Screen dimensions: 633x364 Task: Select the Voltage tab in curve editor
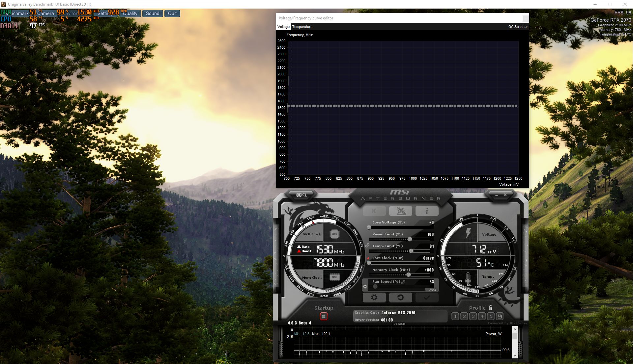[283, 27]
